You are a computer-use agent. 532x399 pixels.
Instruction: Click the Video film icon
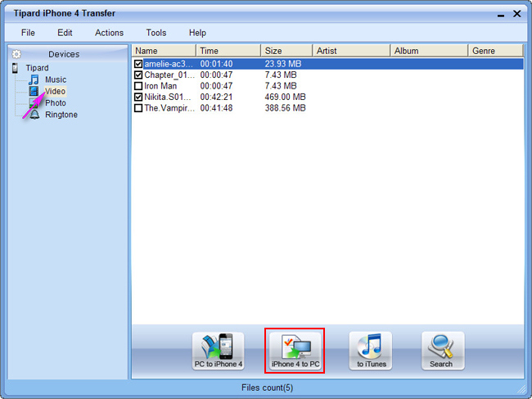click(34, 91)
